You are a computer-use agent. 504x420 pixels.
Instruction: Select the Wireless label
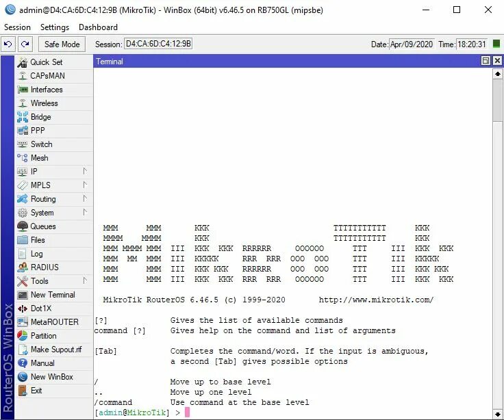(x=45, y=103)
